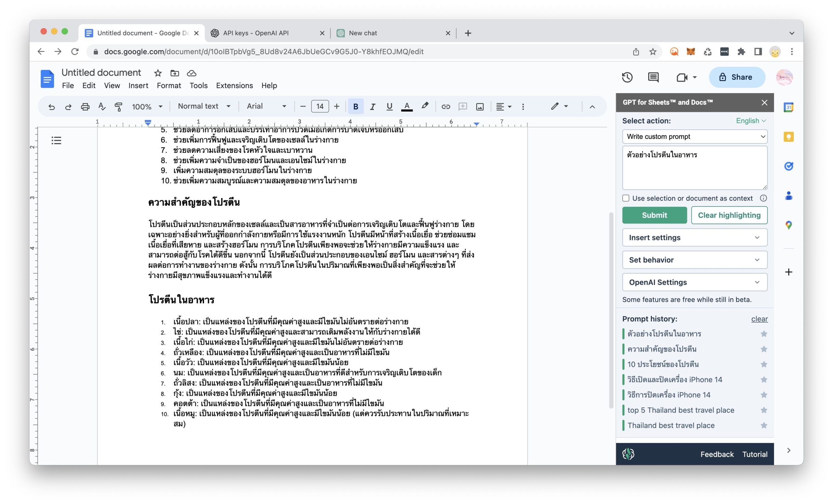Open the Write custom prompt dropdown
The height and width of the screenshot is (504, 833).
694,137
